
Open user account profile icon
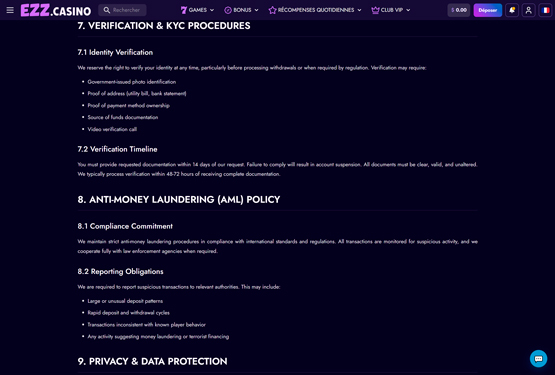(x=528, y=10)
